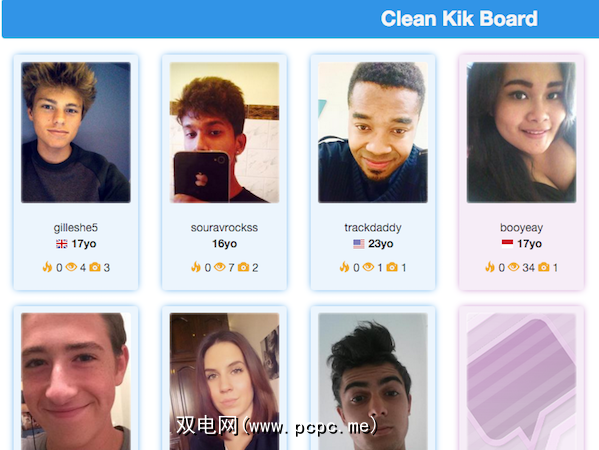
Task: Click the camera photos icon under gilleshe5
Action: (95, 267)
